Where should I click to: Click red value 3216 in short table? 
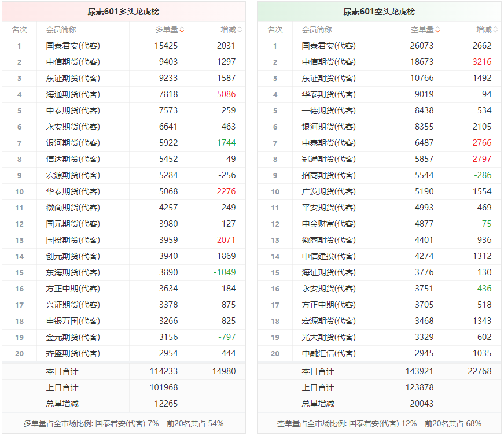[x=482, y=62]
